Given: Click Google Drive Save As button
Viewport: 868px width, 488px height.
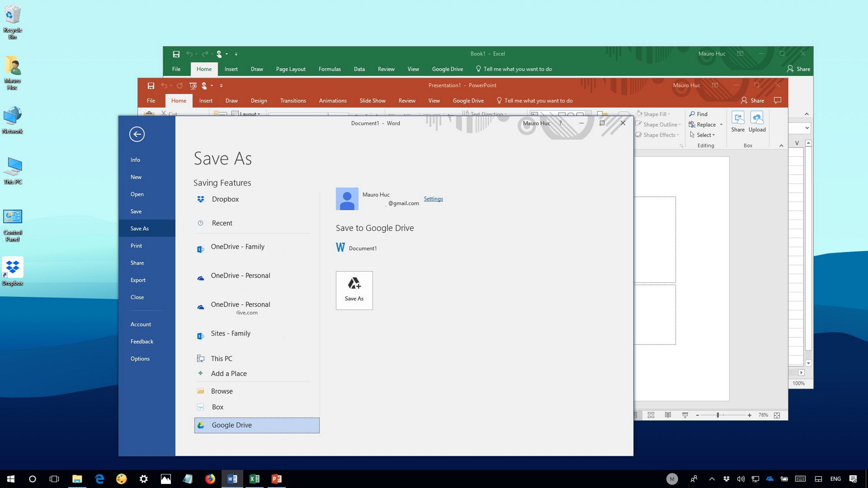Looking at the screenshot, I should [x=354, y=291].
